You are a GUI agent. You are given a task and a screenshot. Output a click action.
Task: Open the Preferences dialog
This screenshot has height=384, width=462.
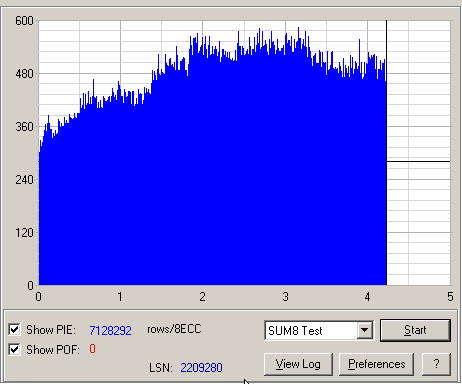point(377,364)
